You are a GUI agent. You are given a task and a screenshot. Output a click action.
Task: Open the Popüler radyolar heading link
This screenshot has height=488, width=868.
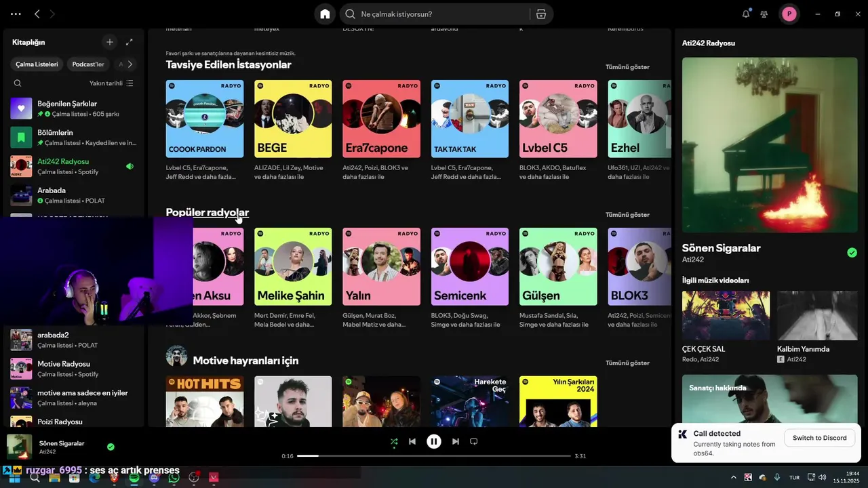pos(208,212)
